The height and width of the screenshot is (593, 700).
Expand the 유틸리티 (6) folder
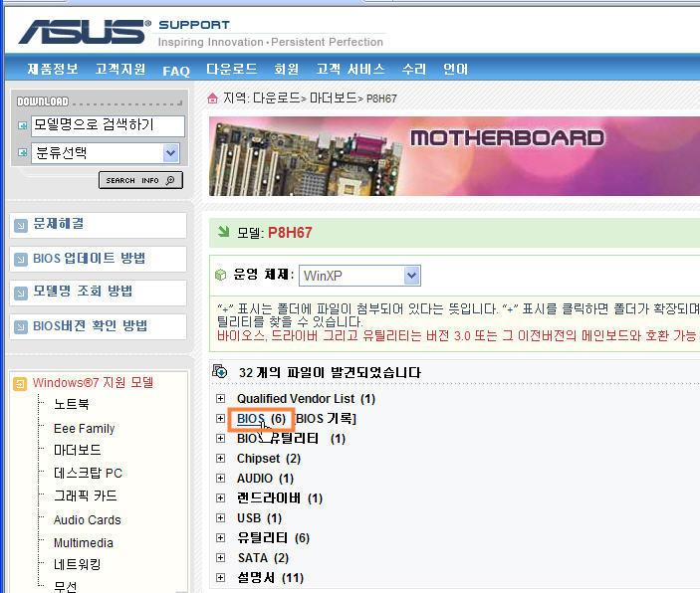coord(220,537)
